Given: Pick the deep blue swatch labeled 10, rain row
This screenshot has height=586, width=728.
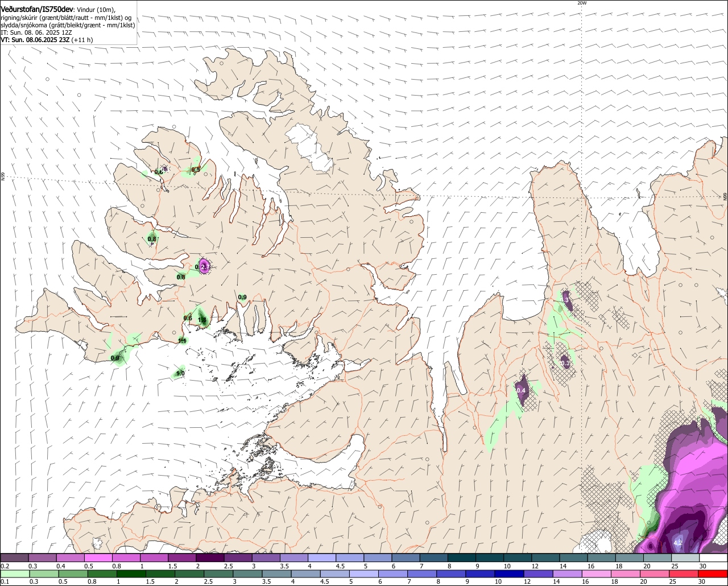Looking at the screenshot, I should click(x=510, y=573).
